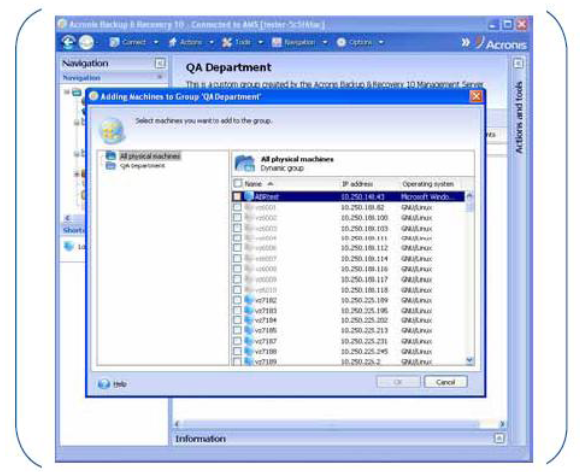
Task: Select QA Department in dialog tree
Action: pyautogui.click(x=142, y=166)
